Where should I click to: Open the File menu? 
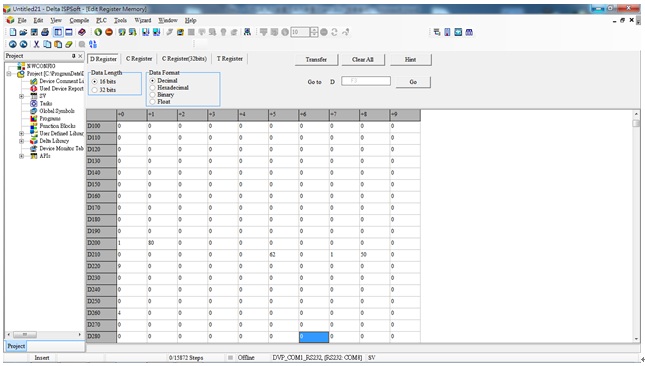click(22, 20)
